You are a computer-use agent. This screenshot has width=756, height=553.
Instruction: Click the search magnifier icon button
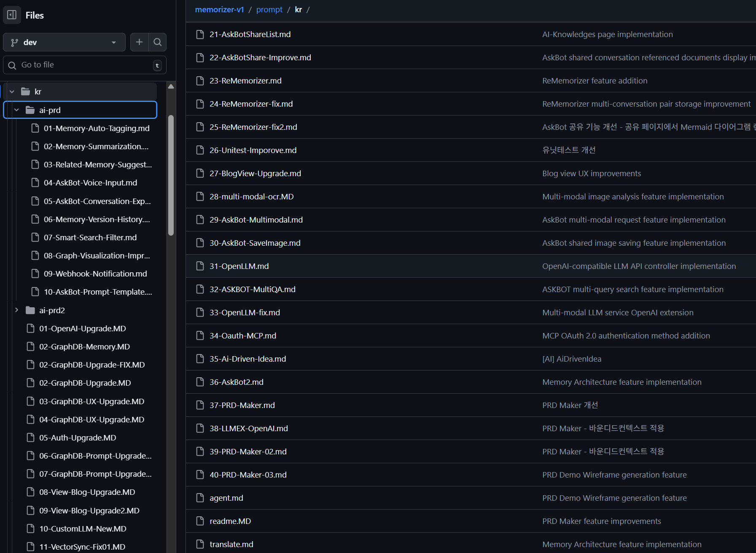click(158, 42)
